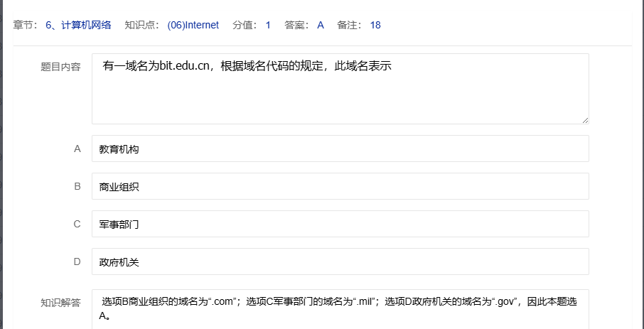
Task: Click the resize handle of question text area
Action: point(585,120)
